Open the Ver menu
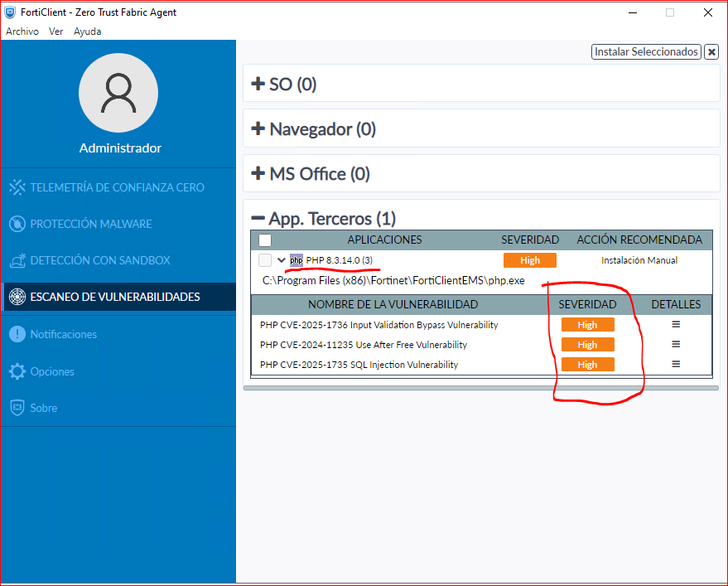This screenshot has height=586, width=728. [55, 31]
